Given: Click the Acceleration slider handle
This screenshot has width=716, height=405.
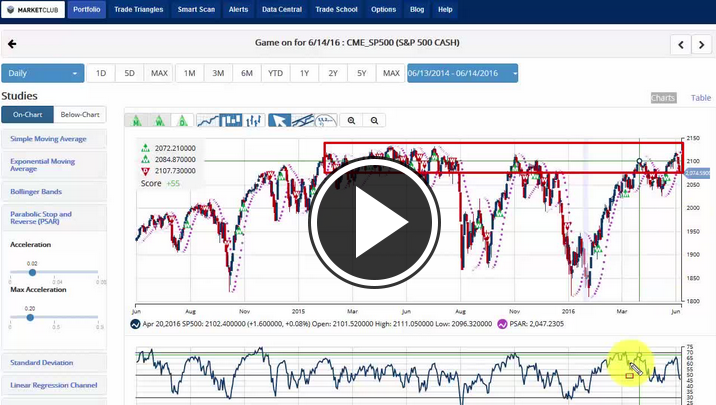Looking at the screenshot, I should 32,273.
